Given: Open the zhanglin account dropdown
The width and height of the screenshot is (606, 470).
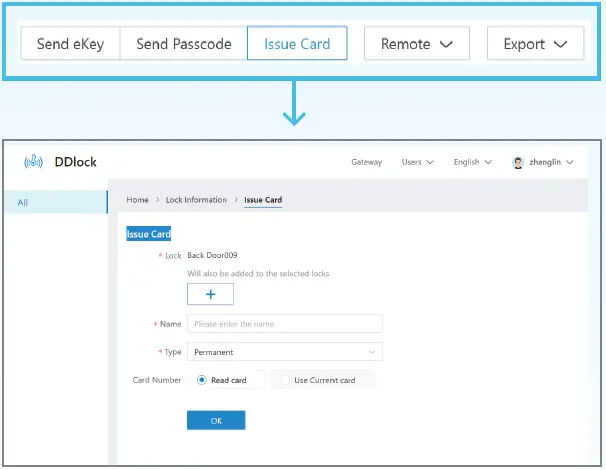Looking at the screenshot, I should pos(551,162).
